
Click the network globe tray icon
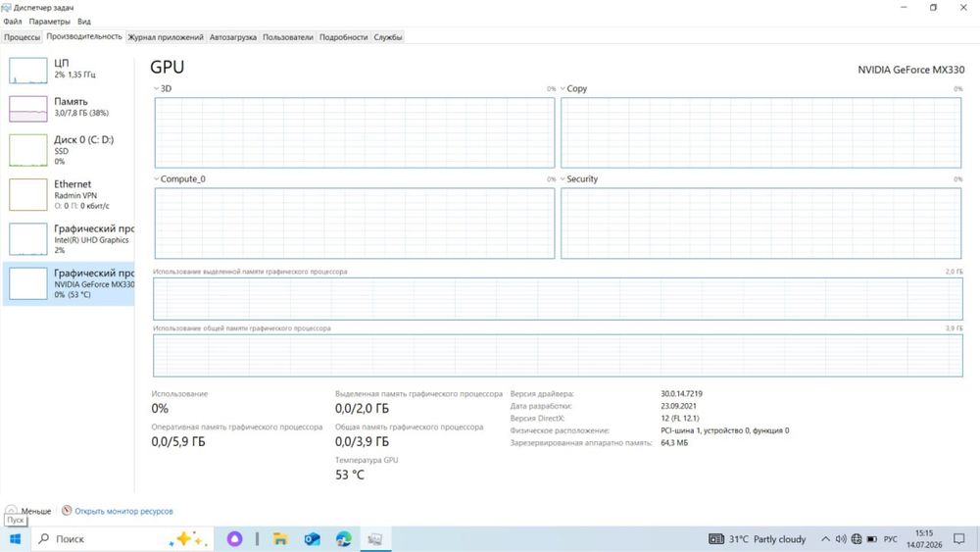click(857, 539)
